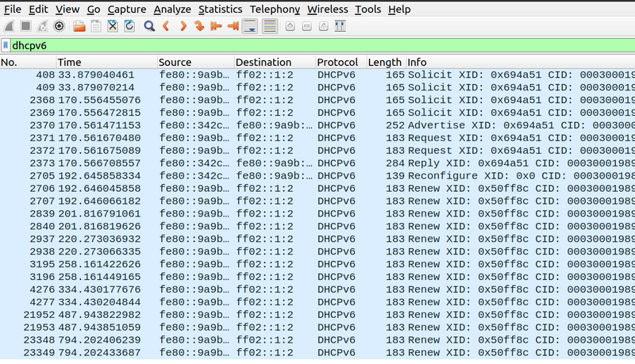Jump to the last packet icon
This screenshot has width=635, height=364.
[233, 26]
